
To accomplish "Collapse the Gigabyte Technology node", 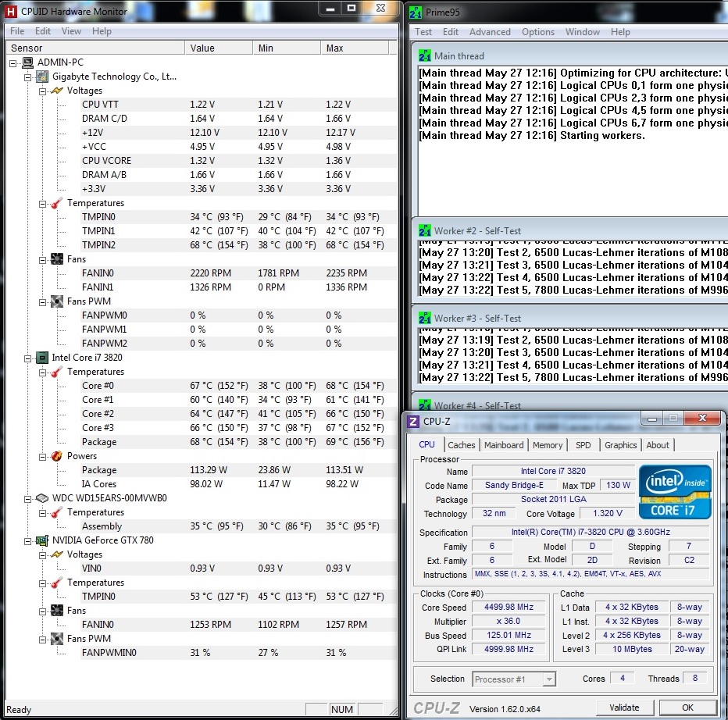I will point(28,77).
